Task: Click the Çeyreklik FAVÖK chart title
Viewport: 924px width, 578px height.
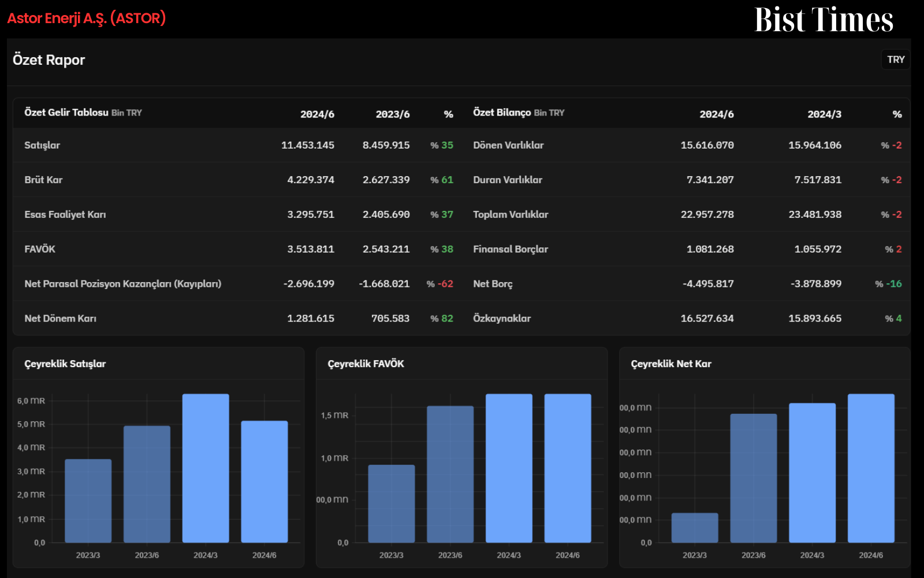Action: (366, 364)
